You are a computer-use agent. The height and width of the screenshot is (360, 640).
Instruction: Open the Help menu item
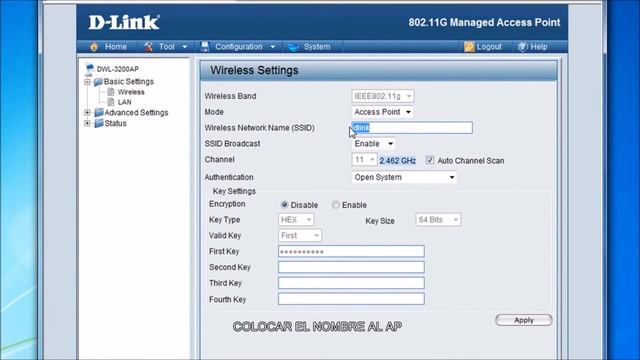click(539, 47)
